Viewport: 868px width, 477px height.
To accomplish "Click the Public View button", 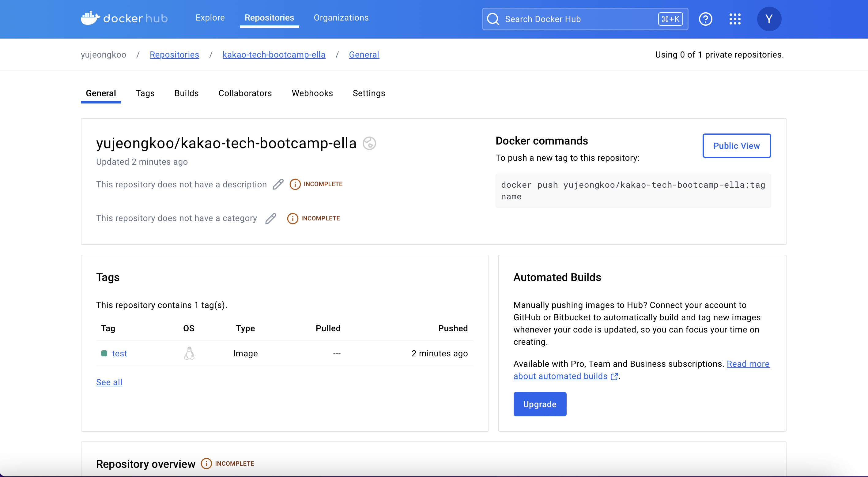I will pyautogui.click(x=736, y=145).
